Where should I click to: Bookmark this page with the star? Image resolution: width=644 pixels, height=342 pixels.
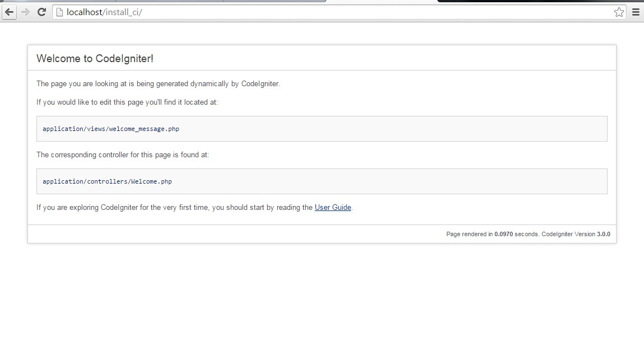(619, 12)
